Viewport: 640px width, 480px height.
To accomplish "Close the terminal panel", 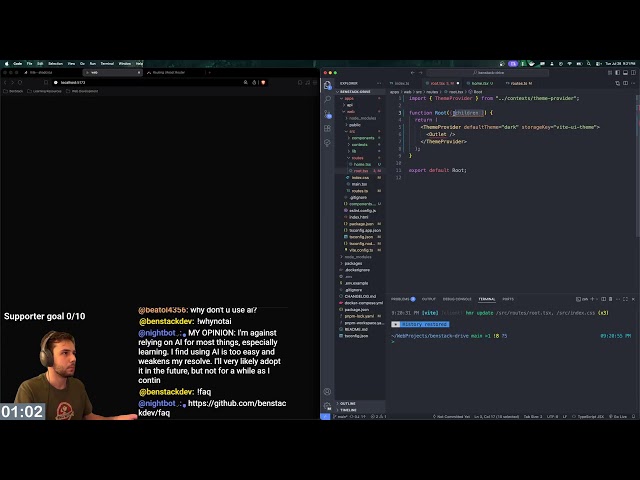I will pyautogui.click(x=633, y=299).
